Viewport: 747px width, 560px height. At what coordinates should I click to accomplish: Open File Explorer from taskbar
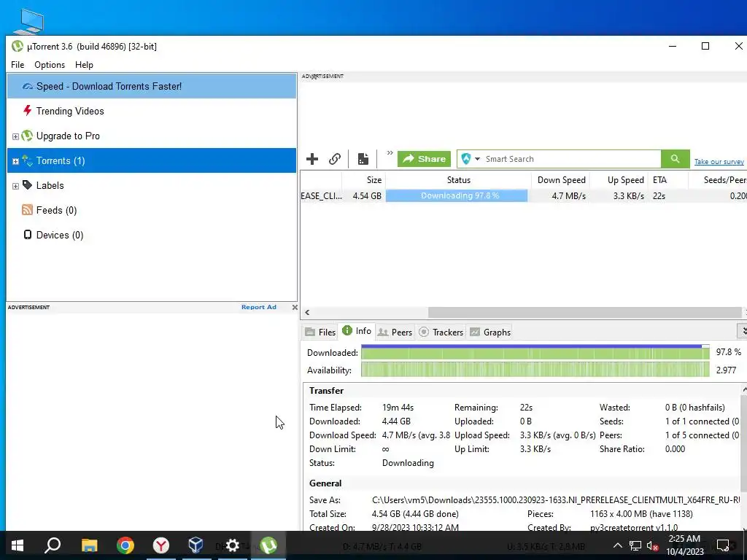pyautogui.click(x=89, y=545)
